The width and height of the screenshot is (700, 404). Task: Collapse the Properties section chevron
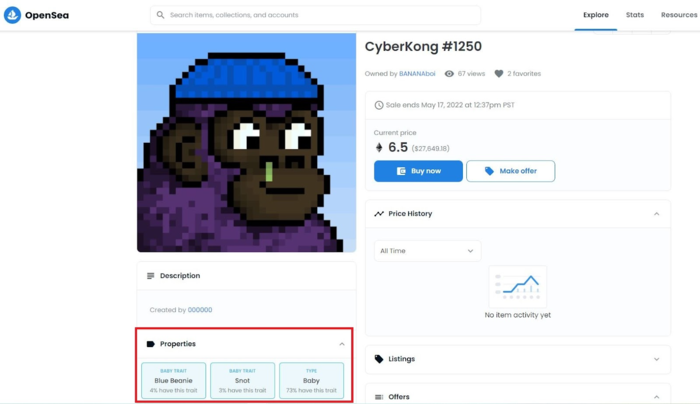pos(342,344)
